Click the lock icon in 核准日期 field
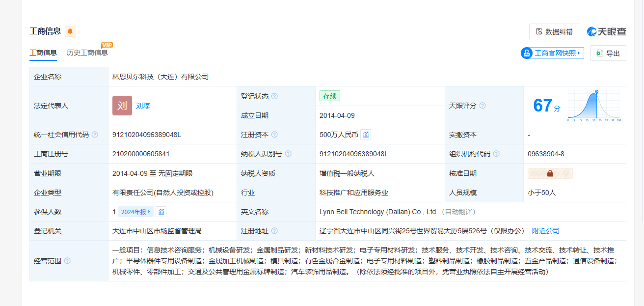 (x=550, y=173)
